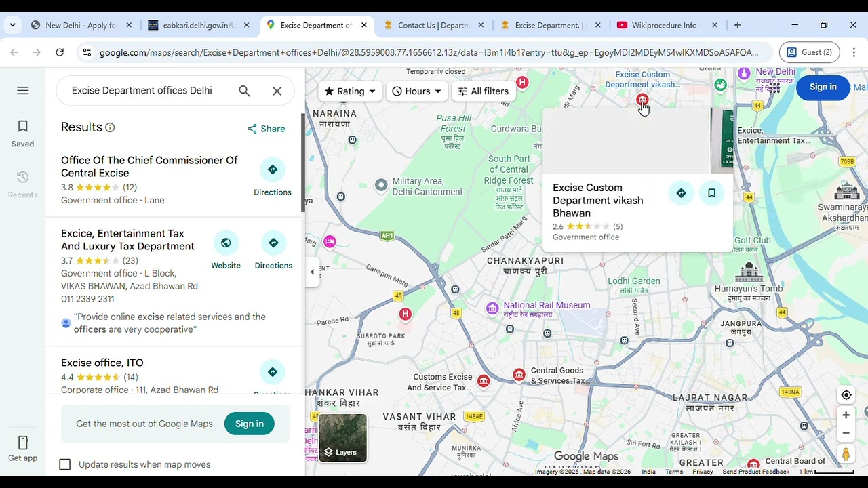Select the Central Goods & Services Tax pin
Viewport: 868px width, 488px height.
[x=519, y=375]
